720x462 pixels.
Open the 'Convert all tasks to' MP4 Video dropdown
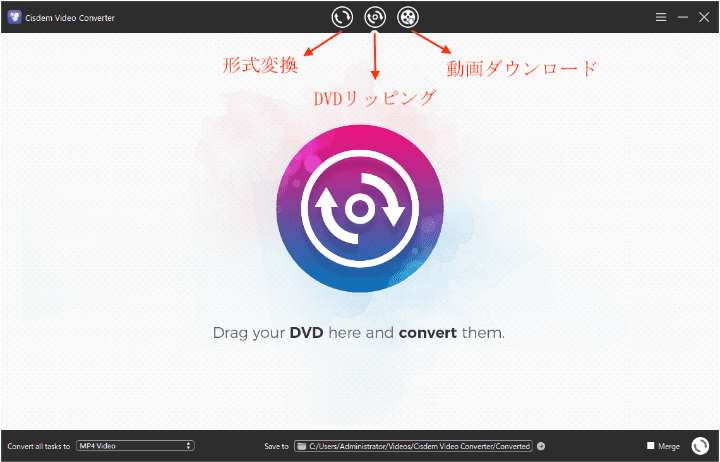click(135, 446)
